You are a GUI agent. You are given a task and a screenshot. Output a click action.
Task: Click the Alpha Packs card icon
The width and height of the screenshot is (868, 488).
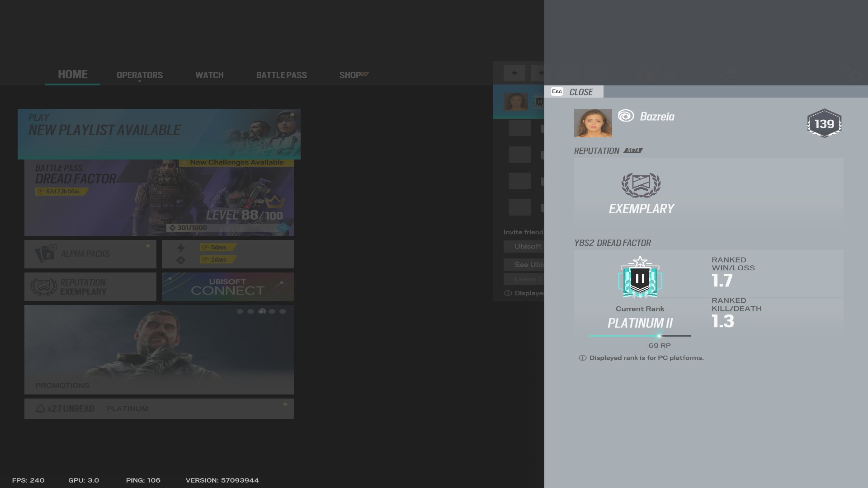coord(46,253)
